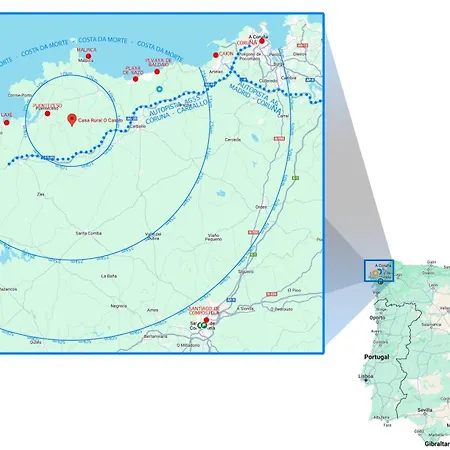Click the Ames town label

[153, 310]
